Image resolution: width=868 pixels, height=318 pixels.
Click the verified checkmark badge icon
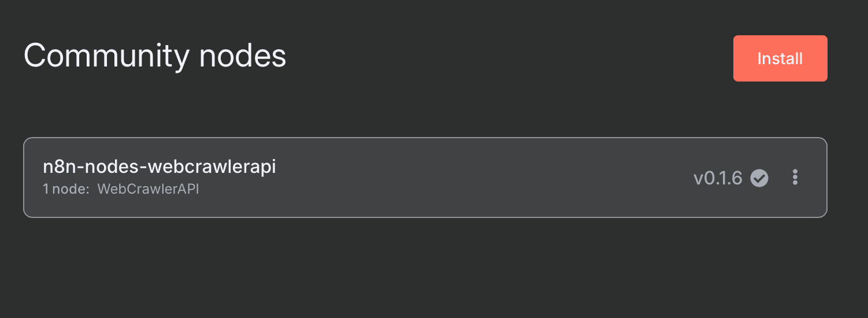759,178
